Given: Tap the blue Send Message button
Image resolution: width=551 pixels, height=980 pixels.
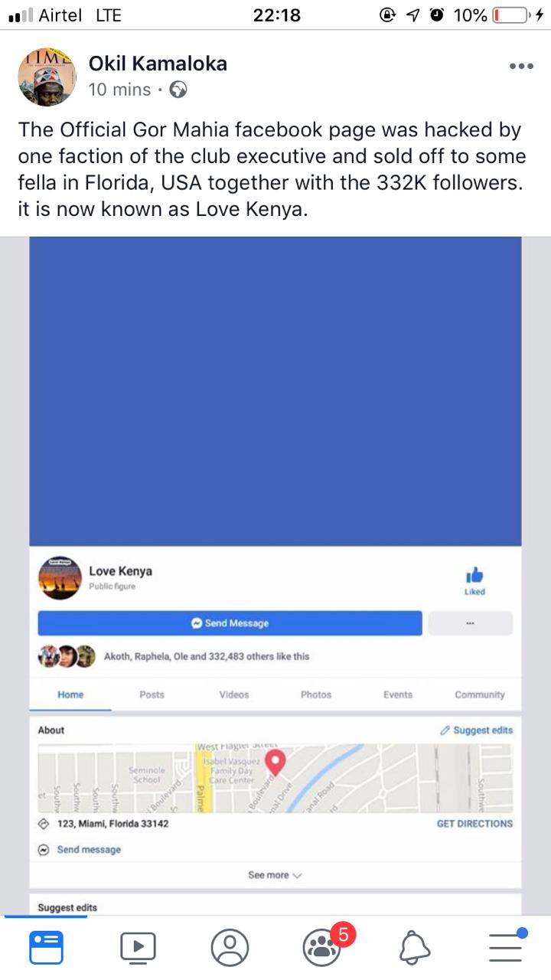Looking at the screenshot, I should pyautogui.click(x=230, y=623).
